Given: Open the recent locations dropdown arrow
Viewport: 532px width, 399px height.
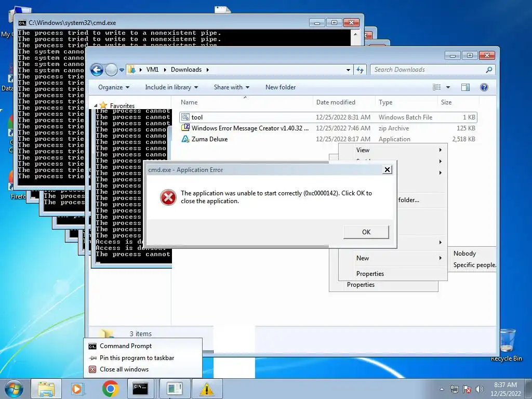Looking at the screenshot, I should click(x=122, y=70).
